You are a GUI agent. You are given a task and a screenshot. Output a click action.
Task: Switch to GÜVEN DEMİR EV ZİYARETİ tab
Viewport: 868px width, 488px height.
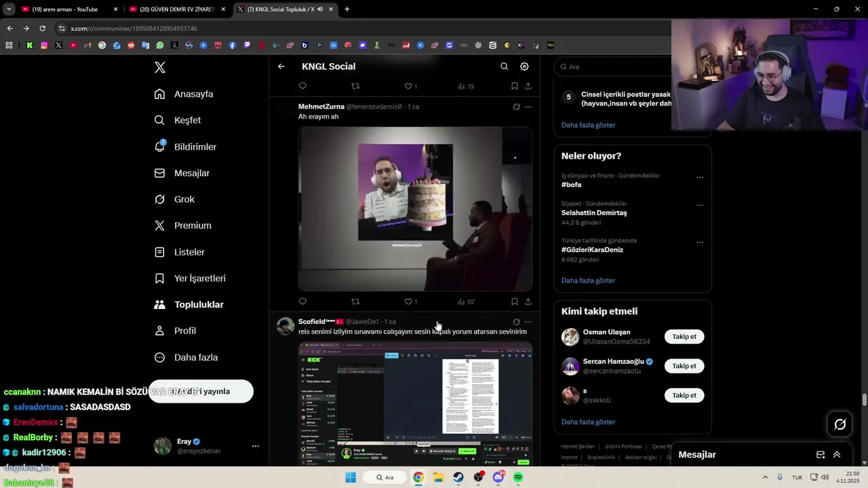click(178, 9)
